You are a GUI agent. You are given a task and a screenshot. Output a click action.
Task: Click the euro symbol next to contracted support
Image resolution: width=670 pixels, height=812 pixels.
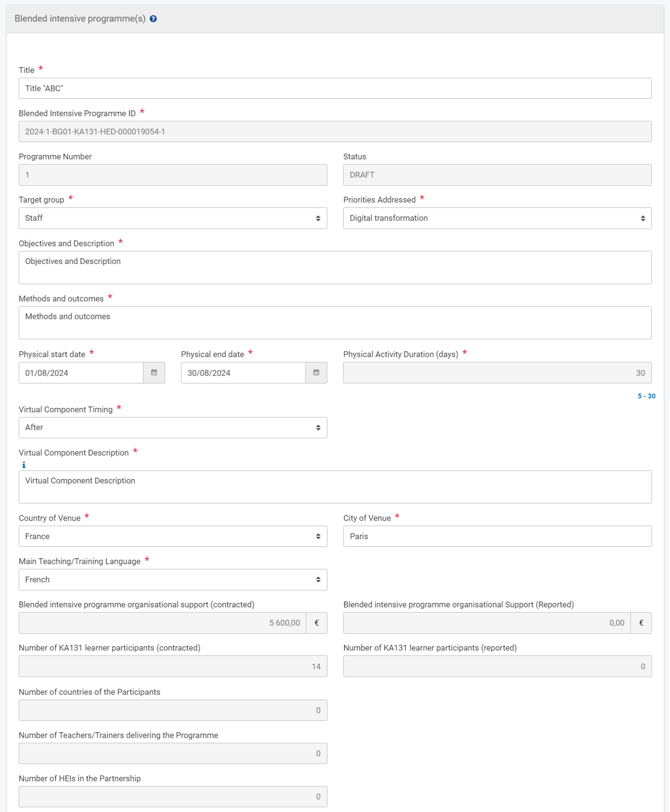pos(316,623)
